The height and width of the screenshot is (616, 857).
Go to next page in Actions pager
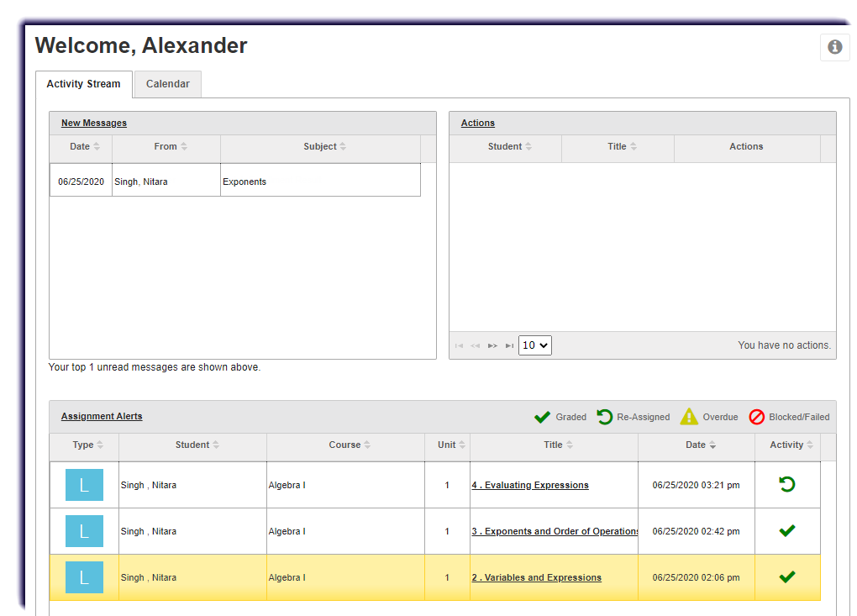pyautogui.click(x=492, y=345)
